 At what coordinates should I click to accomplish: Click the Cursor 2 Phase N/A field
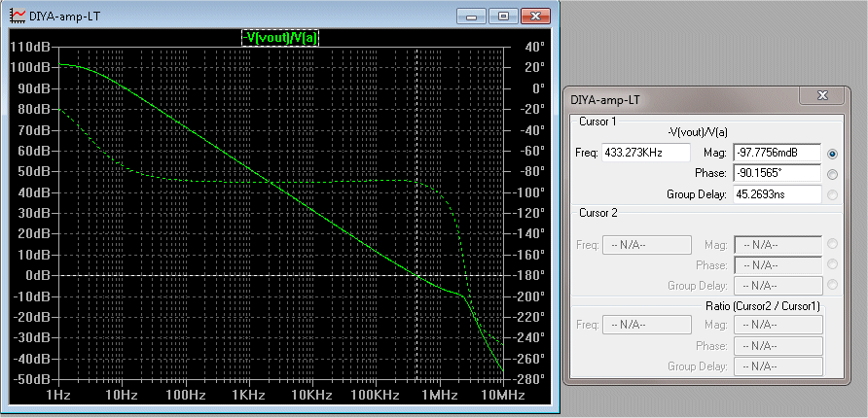778,264
